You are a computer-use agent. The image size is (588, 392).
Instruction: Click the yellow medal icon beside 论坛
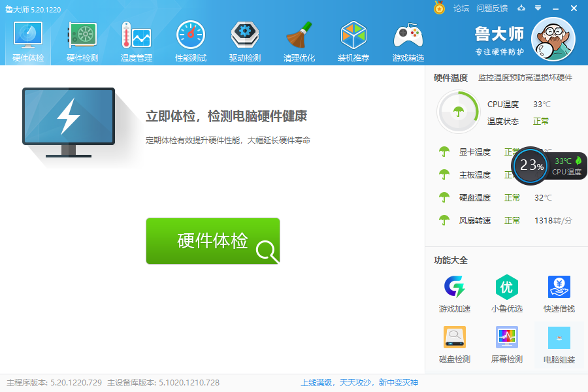coord(439,8)
